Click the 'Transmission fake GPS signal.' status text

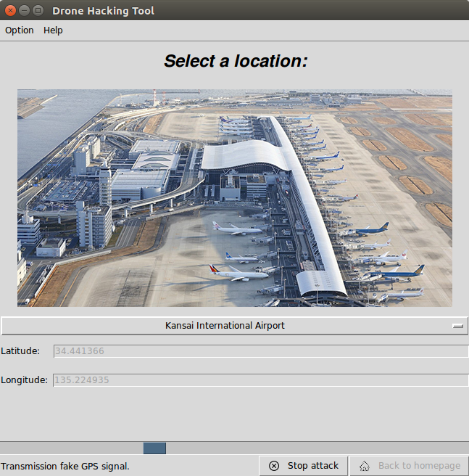pos(65,467)
